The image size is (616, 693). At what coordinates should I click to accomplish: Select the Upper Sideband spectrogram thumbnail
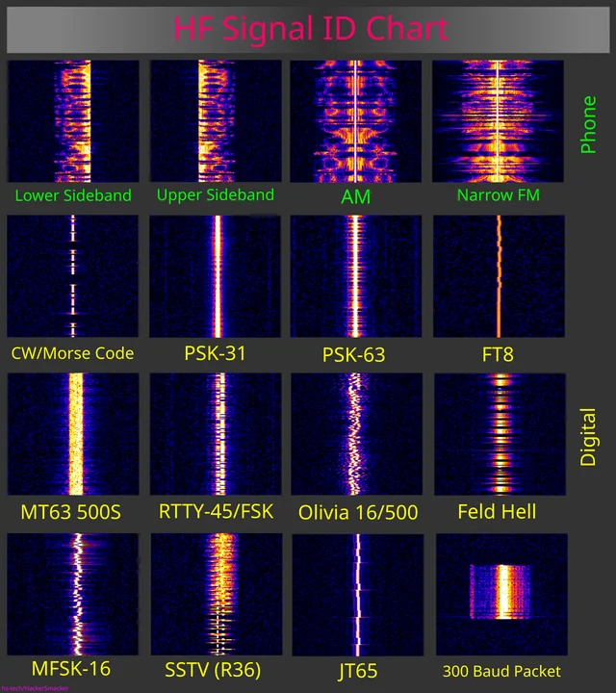216,121
